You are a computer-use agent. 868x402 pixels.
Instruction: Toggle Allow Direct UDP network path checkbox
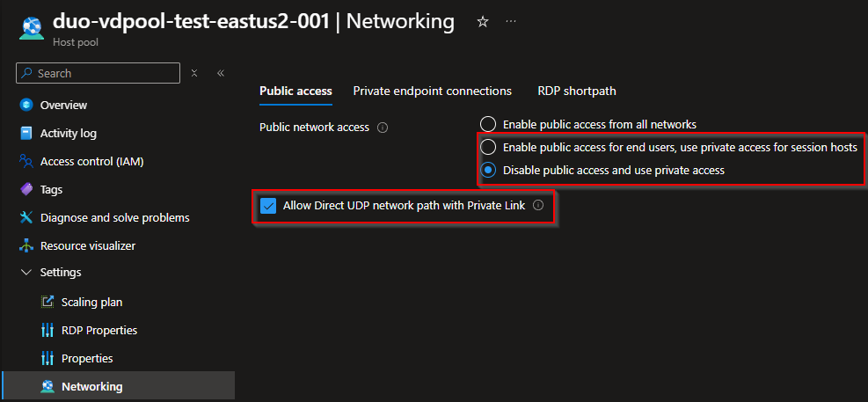click(269, 206)
